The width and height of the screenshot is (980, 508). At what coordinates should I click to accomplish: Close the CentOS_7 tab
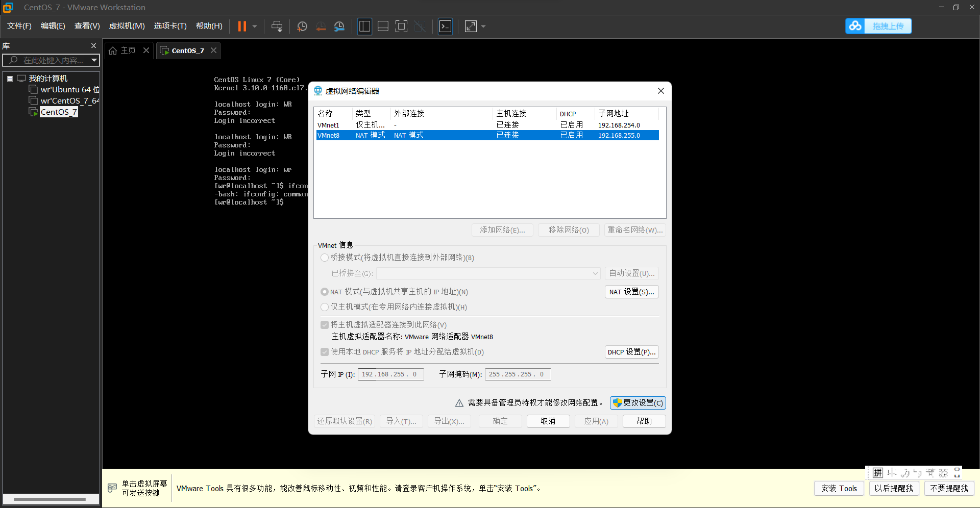pyautogui.click(x=214, y=50)
